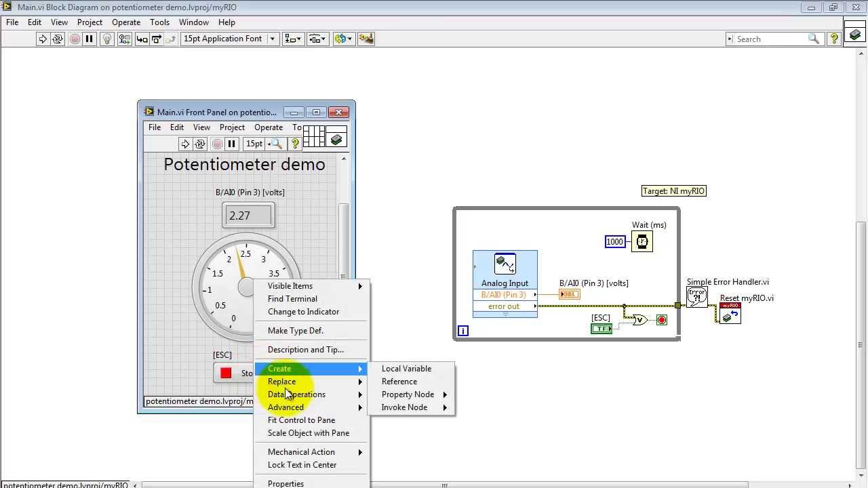Pause the block diagram execution
This screenshot has height=488, width=868.
pyautogui.click(x=89, y=39)
